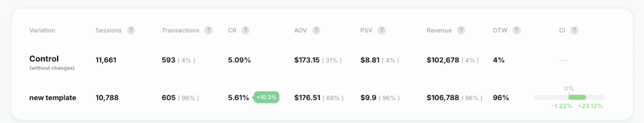The image size is (644, 123).
Task: Click the Variation column header
Action: click(x=42, y=30)
